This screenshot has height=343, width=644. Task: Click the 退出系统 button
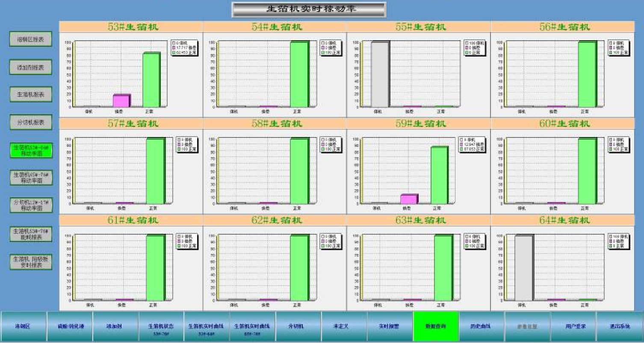620,326
